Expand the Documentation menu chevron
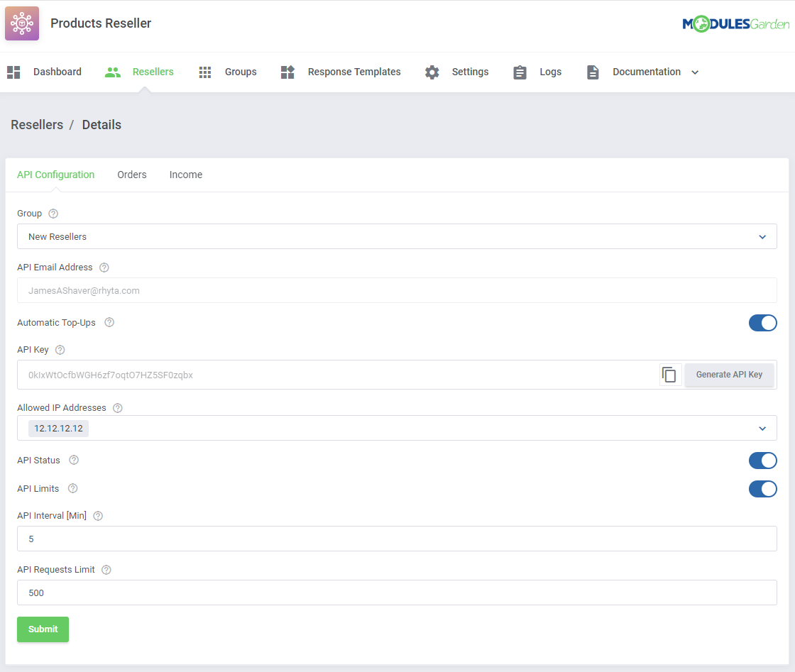Viewport: 795px width, 672px height. click(x=695, y=72)
